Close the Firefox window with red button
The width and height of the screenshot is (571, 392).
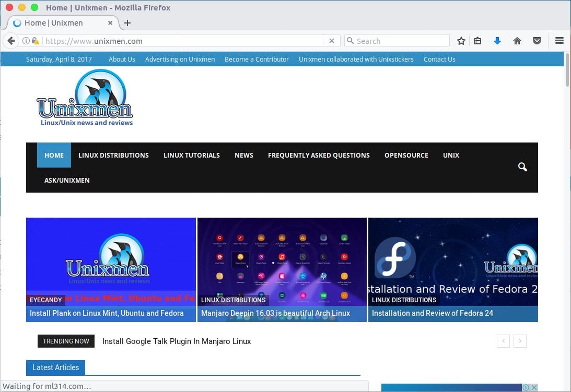coord(9,7)
